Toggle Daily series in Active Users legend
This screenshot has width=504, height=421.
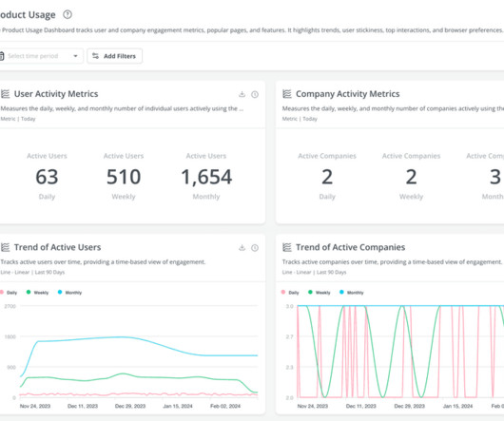(9, 292)
